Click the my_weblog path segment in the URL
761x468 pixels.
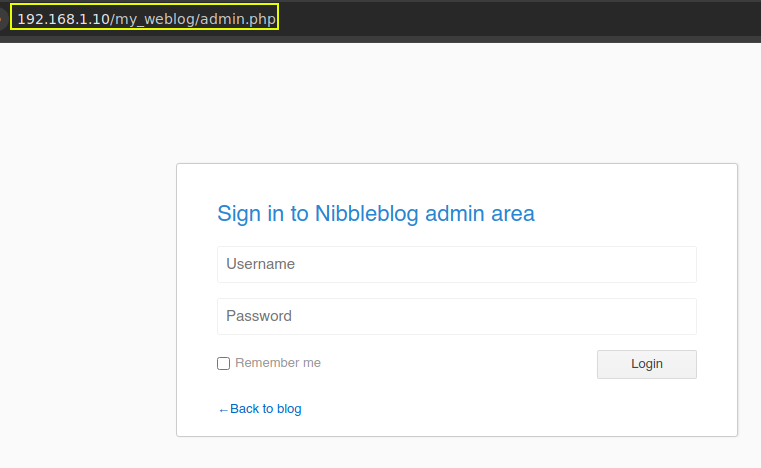point(155,19)
